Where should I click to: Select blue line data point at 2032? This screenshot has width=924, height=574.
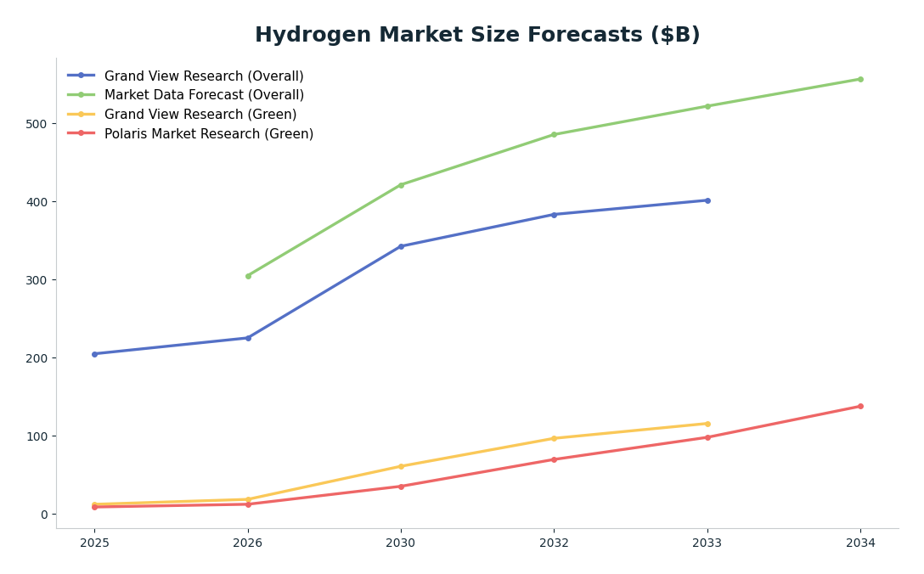point(554,215)
